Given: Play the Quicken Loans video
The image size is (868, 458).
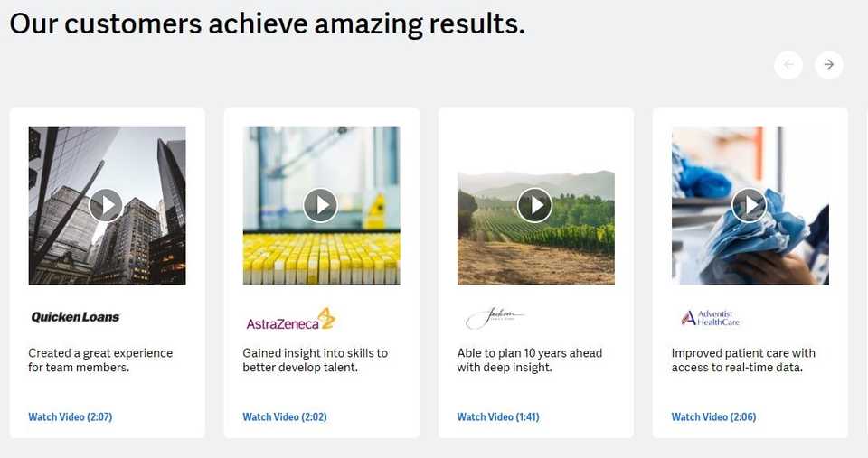Looking at the screenshot, I should pyautogui.click(x=106, y=205).
